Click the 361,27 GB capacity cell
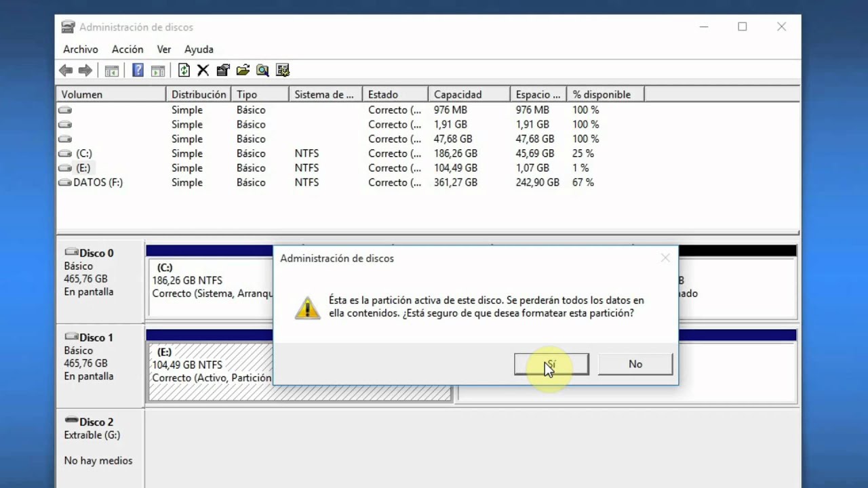This screenshot has width=868, height=488. point(456,182)
